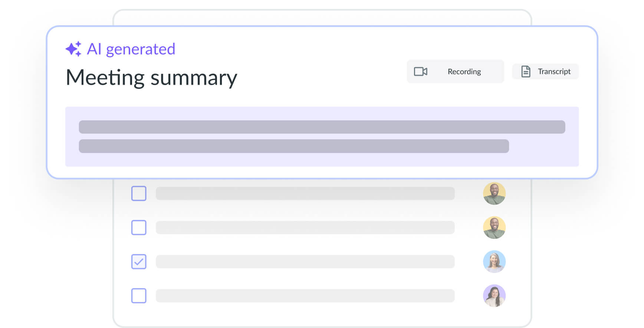The image size is (644, 328).
Task: Check the fourth task checkbox
Action: [x=139, y=296]
